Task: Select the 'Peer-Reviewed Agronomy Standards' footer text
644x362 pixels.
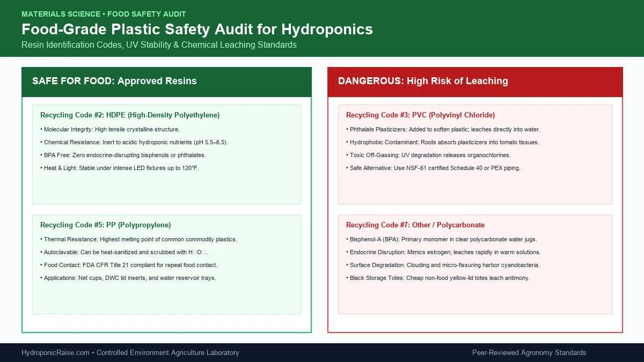Action: (529, 352)
